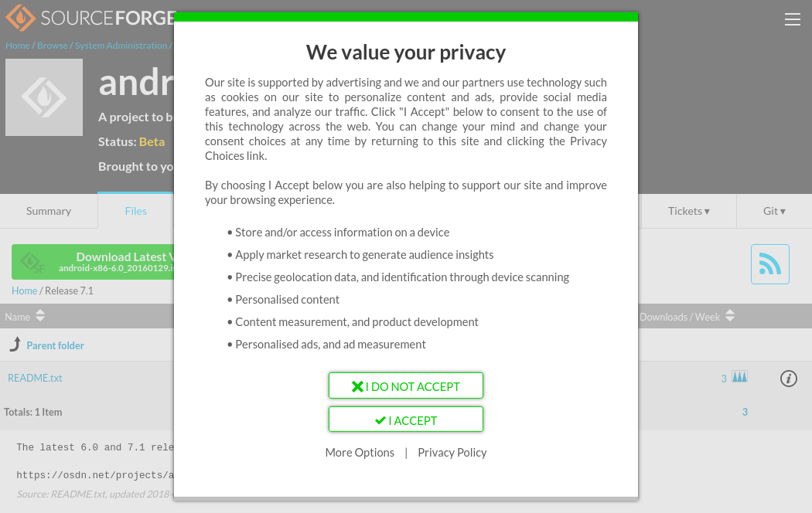Expand the Tickets dropdown menu
Image resolution: width=812 pixels, height=513 pixels.
[x=688, y=211]
